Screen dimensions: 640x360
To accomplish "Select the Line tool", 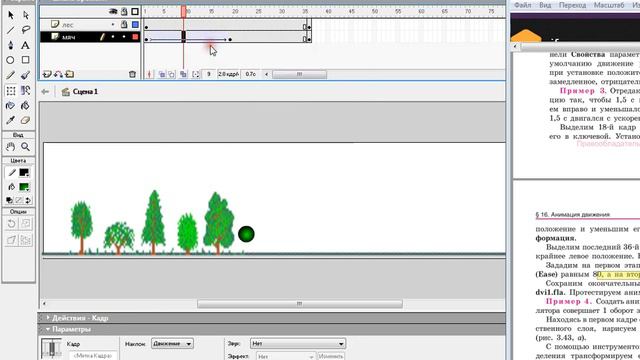I will pyautogui.click(x=11, y=30).
